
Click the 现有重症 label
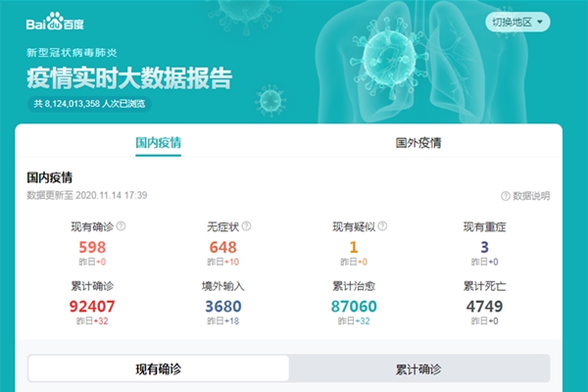(x=484, y=227)
